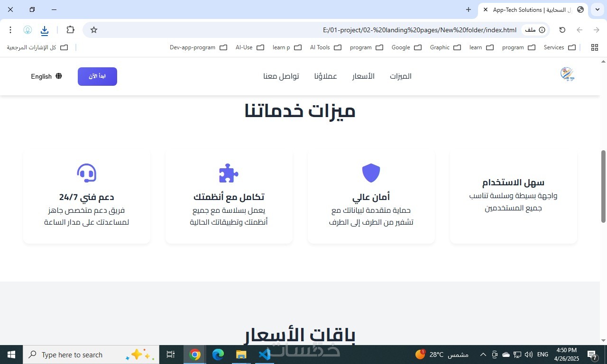Image resolution: width=607 pixels, height=364 pixels.
Task: Click the App-Tech site logo
Action: (567, 74)
